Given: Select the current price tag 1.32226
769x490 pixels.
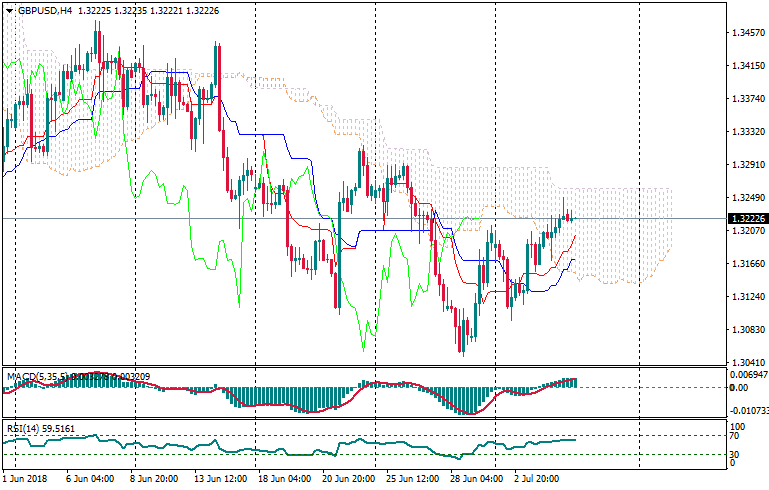Looking at the screenshot, I should click(748, 218).
